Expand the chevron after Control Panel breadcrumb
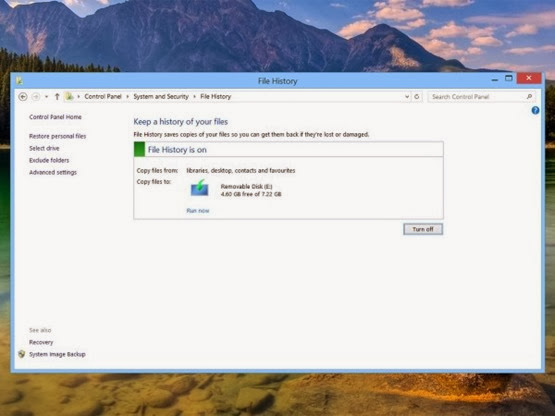This screenshot has width=555, height=416. (x=127, y=97)
